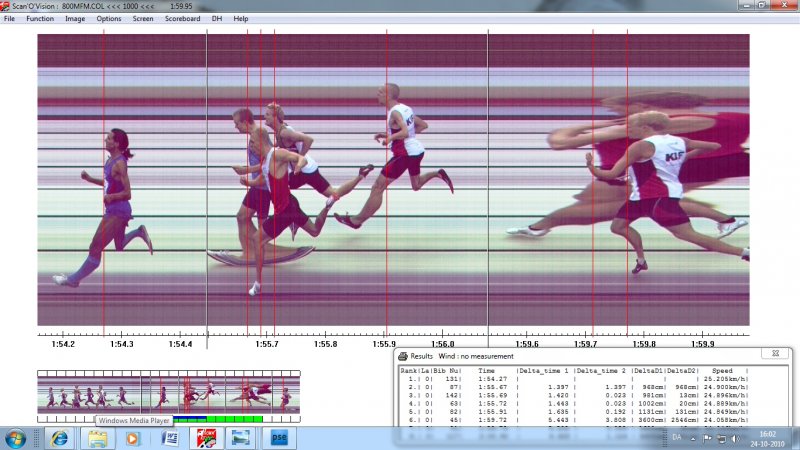
Task: Open the Function menu
Action: tap(40, 19)
